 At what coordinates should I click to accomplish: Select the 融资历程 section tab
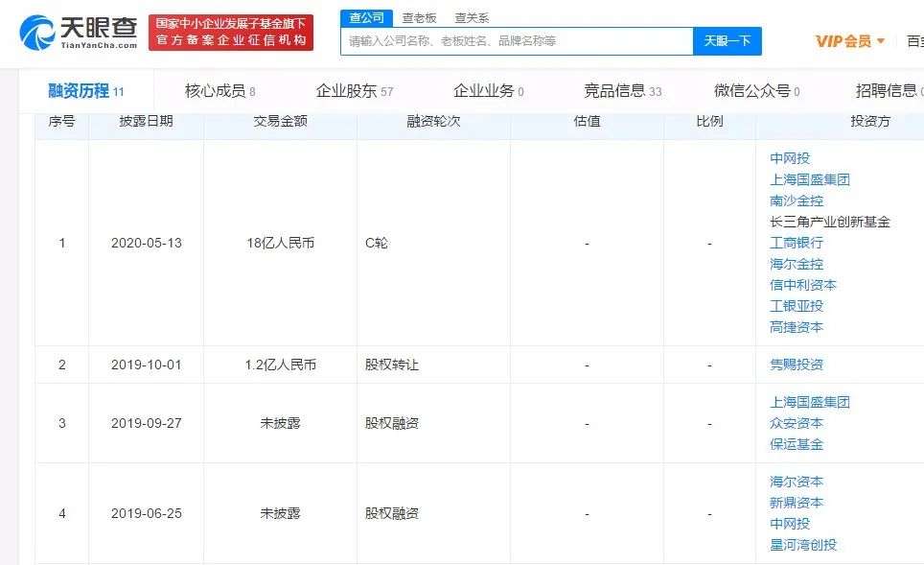tap(86, 91)
